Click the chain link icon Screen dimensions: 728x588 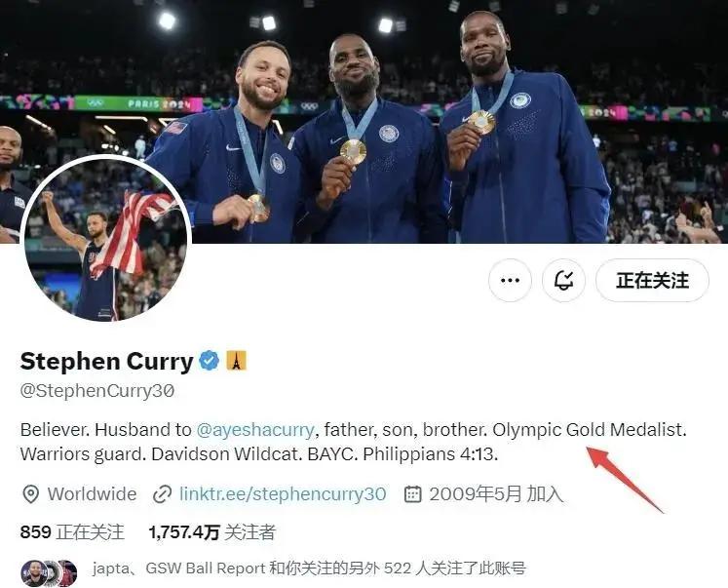click(x=162, y=494)
